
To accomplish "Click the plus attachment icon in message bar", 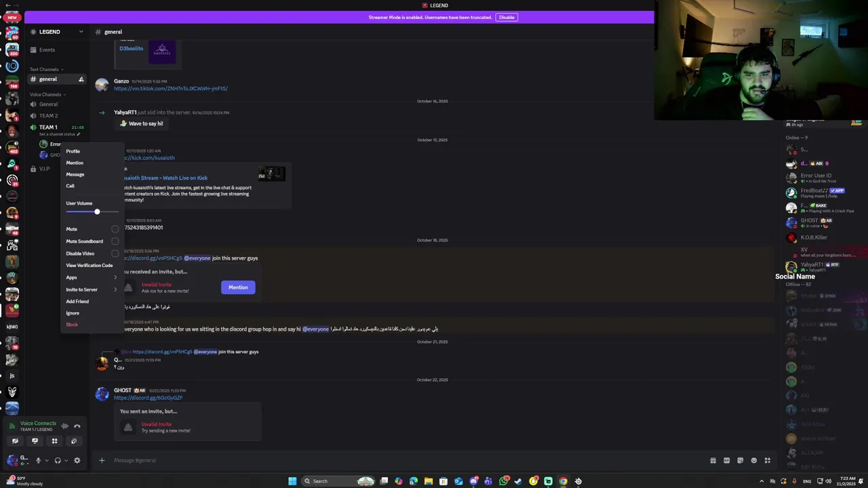I will [x=102, y=460].
